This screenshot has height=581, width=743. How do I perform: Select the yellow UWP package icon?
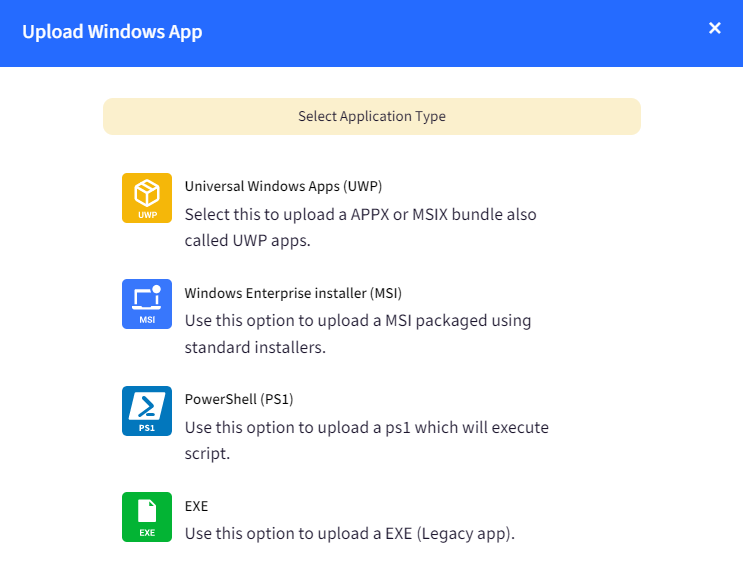tap(147, 198)
